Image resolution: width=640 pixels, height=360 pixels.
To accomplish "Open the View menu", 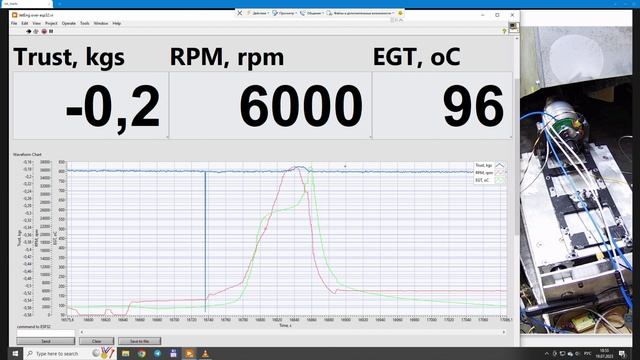I will [36, 23].
